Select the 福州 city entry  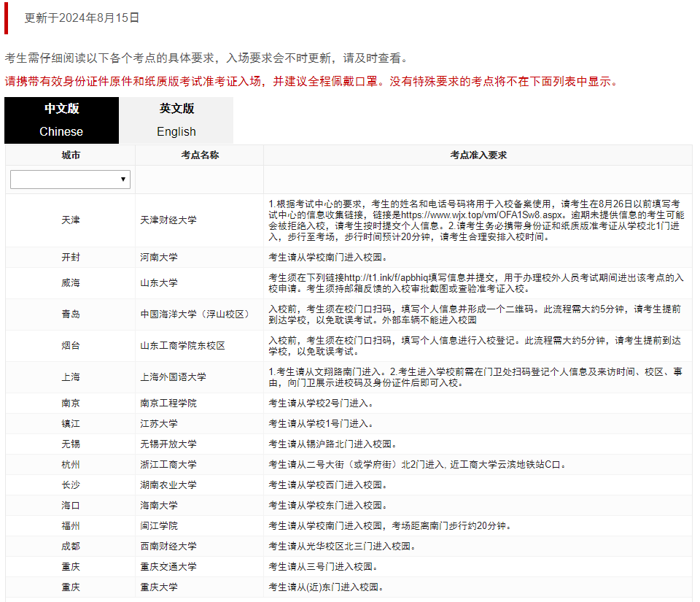point(71,525)
